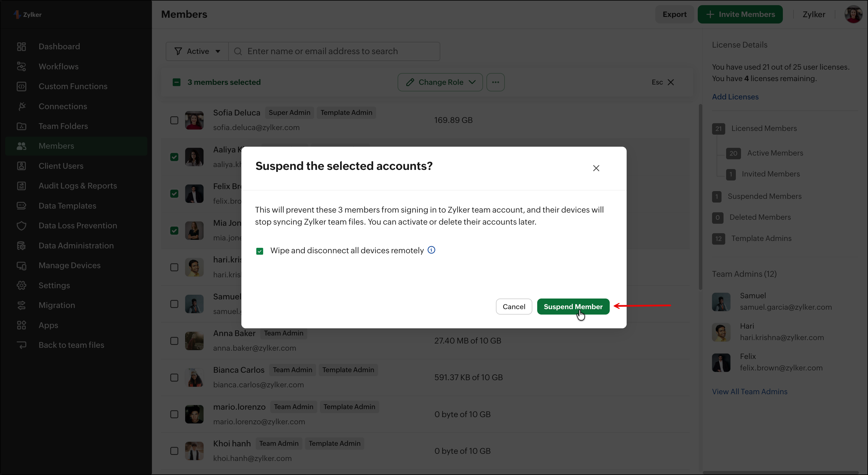
Task: Uncheck Wipe and disconnect all devices remotely
Action: (x=259, y=251)
